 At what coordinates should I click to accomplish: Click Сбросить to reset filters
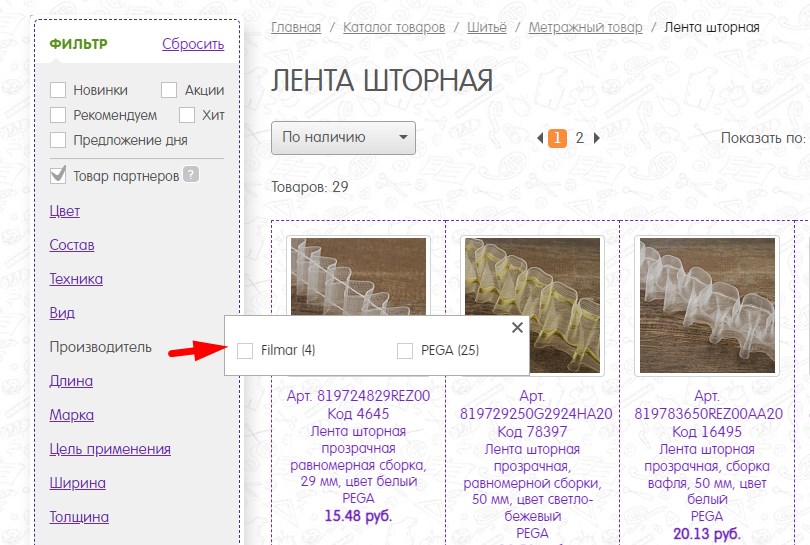pos(193,44)
